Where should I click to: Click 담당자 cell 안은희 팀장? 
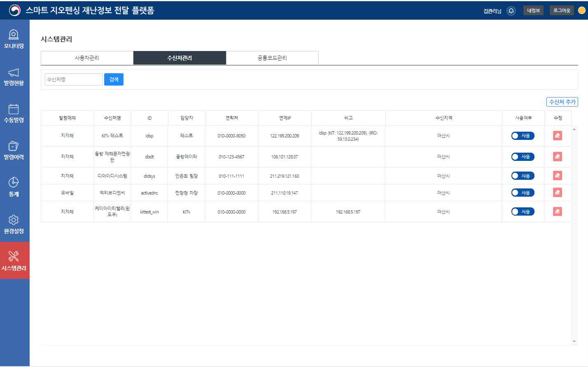click(187, 176)
